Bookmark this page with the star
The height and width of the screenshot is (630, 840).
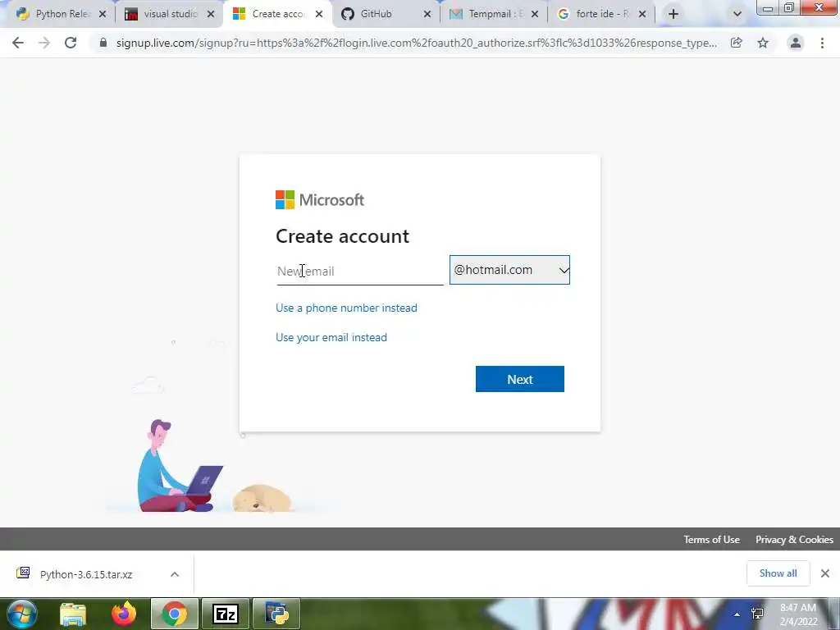click(x=763, y=43)
